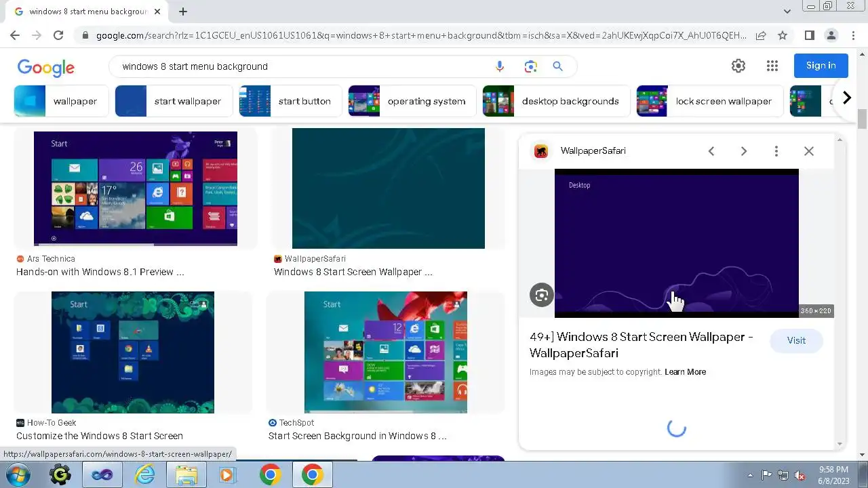
Task: Search by image with Google Lens icon
Action: [530, 66]
